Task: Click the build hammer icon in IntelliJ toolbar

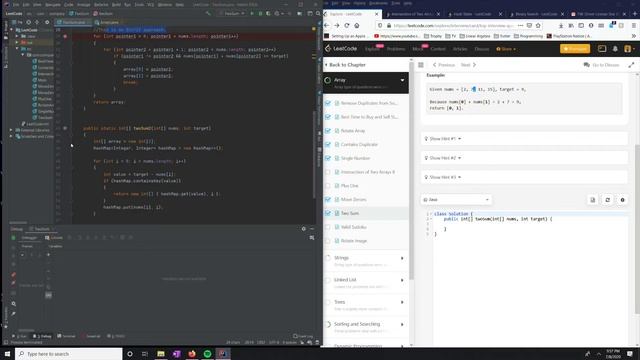Action: (x=208, y=13)
